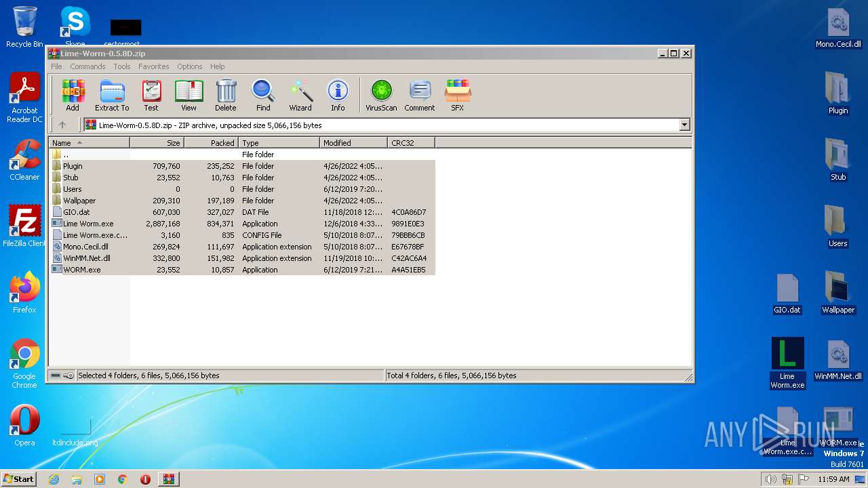Select the Plugin folder on desktop
The height and width of the screenshot is (488, 868).
(x=838, y=94)
